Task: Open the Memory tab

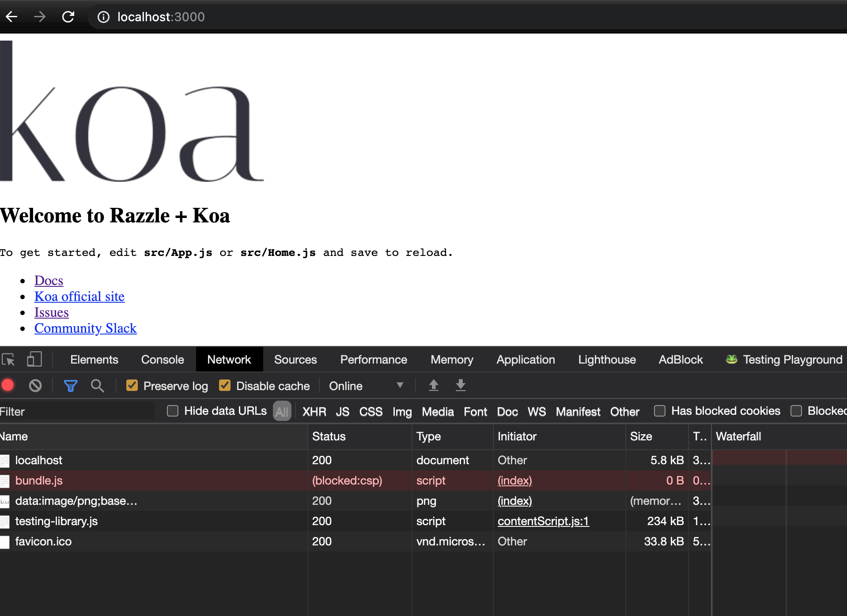Action: click(x=452, y=360)
